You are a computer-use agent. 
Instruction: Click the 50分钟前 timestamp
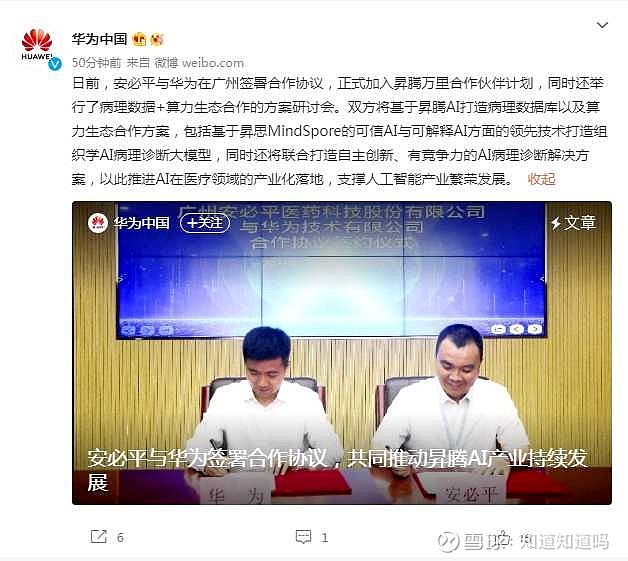[x=97, y=63]
